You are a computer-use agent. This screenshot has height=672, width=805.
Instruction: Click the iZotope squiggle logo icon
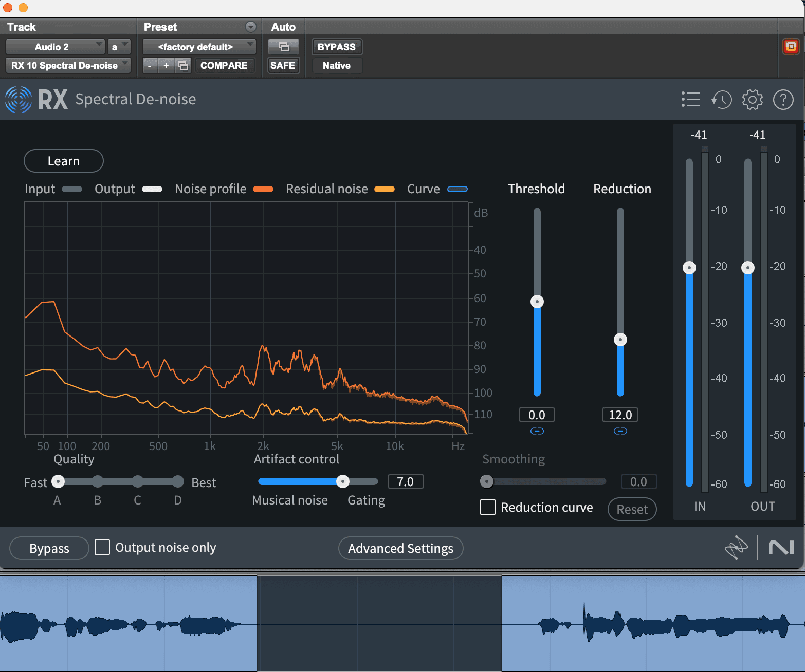(736, 548)
